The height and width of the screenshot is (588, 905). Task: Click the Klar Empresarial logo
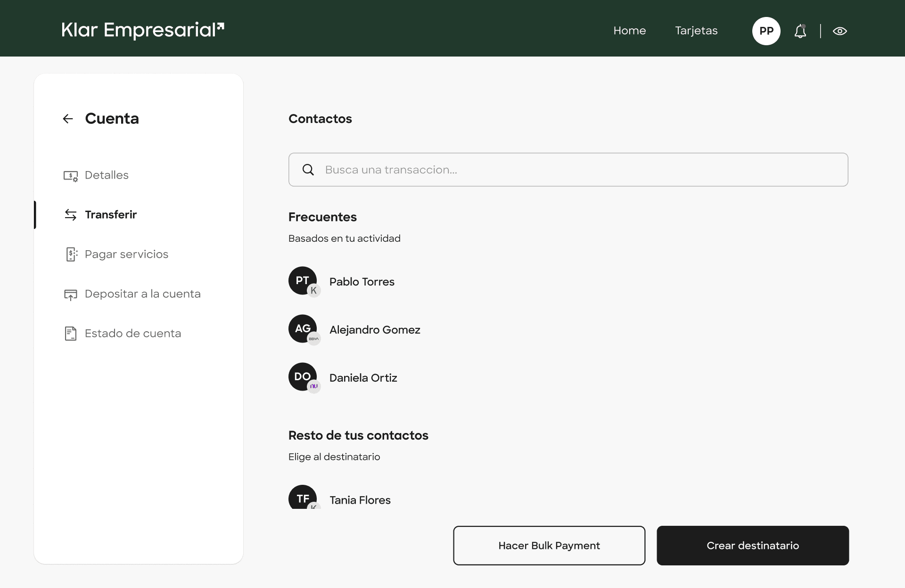click(143, 30)
